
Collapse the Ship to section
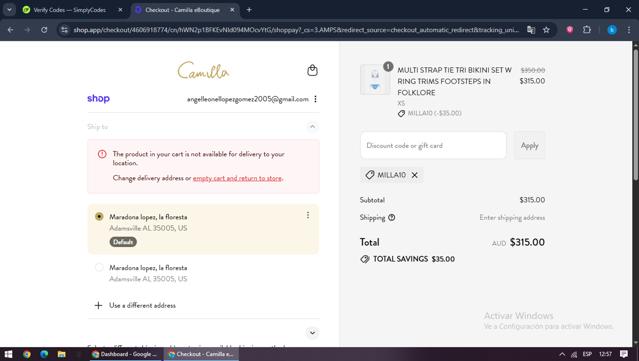tap(312, 127)
